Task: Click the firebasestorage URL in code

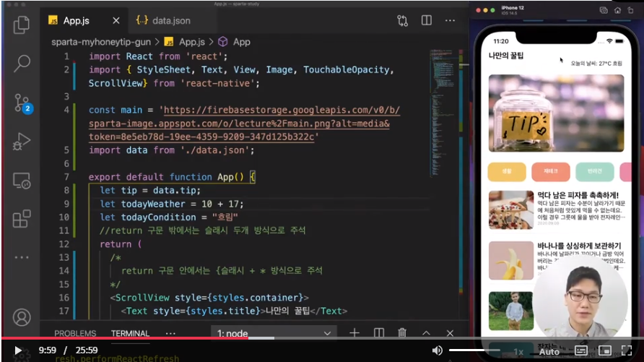Action: pyautogui.click(x=244, y=124)
